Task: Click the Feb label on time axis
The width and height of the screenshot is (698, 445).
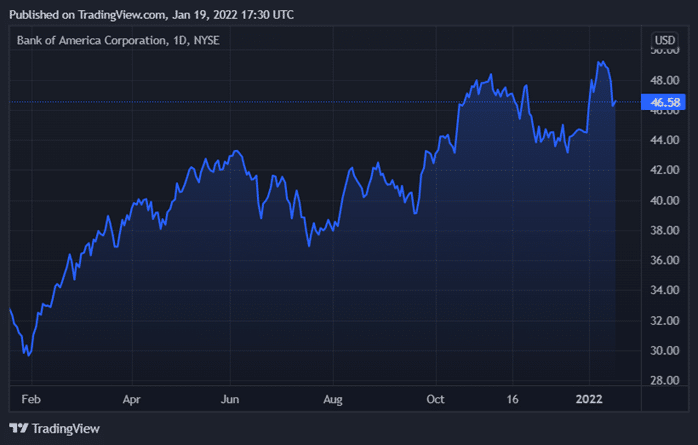Action: (31, 399)
